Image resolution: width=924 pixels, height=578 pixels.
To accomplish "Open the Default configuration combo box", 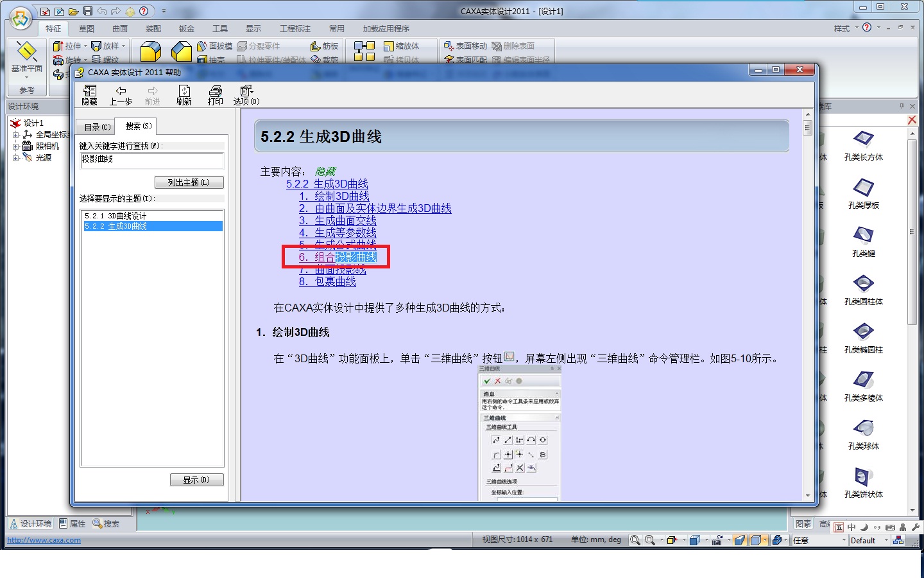I will tap(869, 540).
